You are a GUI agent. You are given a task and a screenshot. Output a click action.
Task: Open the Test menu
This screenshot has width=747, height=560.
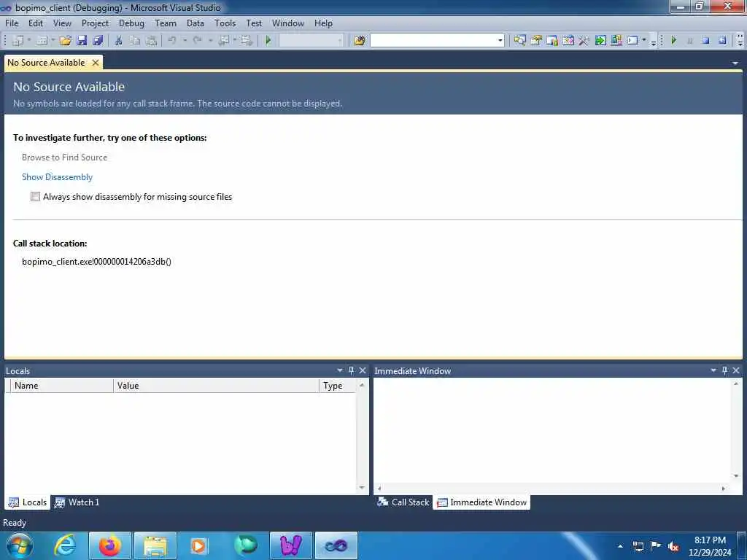point(254,23)
